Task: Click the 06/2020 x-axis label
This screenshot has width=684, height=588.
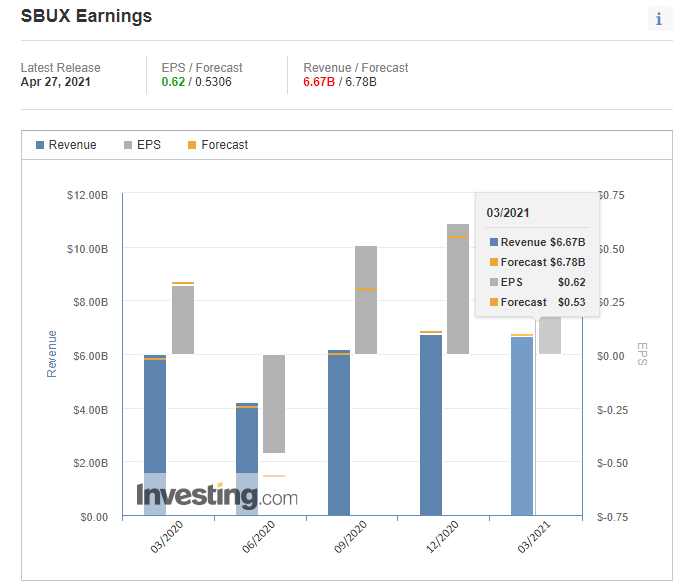Action: 259,537
